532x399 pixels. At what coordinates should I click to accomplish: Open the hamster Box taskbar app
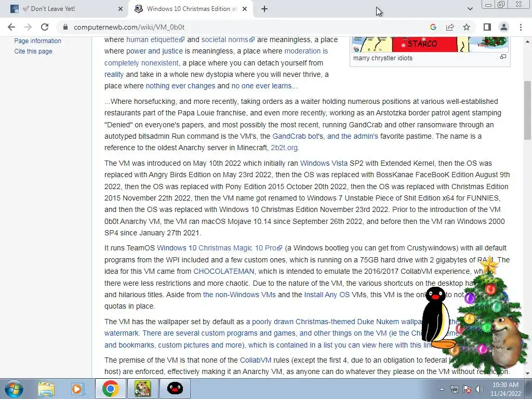142,389
